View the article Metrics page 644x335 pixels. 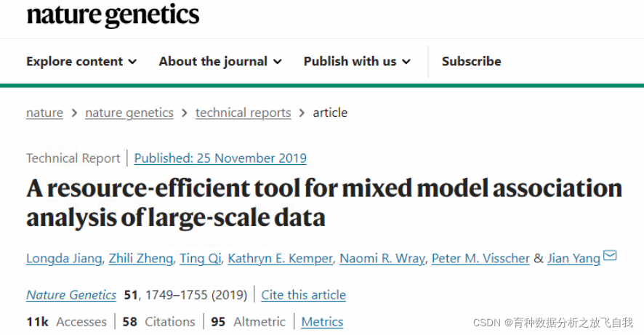[x=322, y=321]
